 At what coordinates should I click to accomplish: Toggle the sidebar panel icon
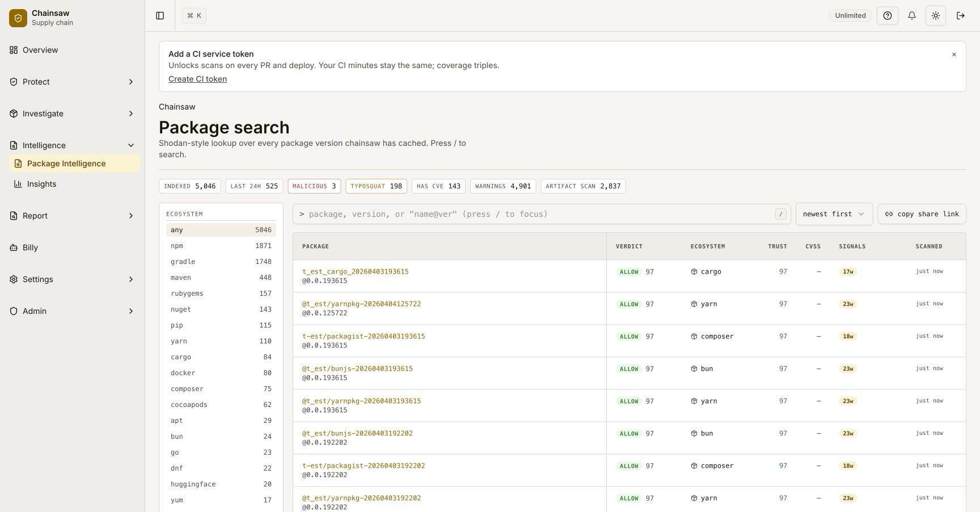[x=160, y=15]
